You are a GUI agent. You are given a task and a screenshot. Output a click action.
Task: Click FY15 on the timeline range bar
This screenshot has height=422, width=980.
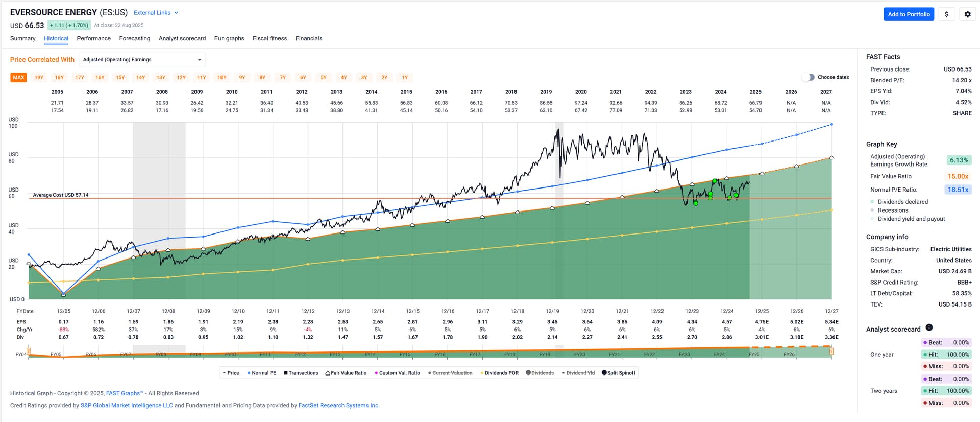tap(405, 354)
